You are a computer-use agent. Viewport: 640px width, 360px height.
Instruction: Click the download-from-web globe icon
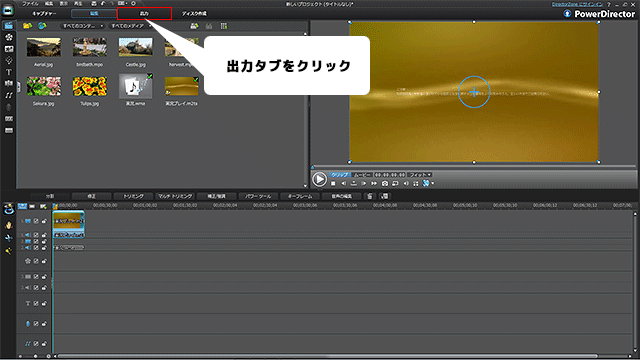[x=42, y=26]
